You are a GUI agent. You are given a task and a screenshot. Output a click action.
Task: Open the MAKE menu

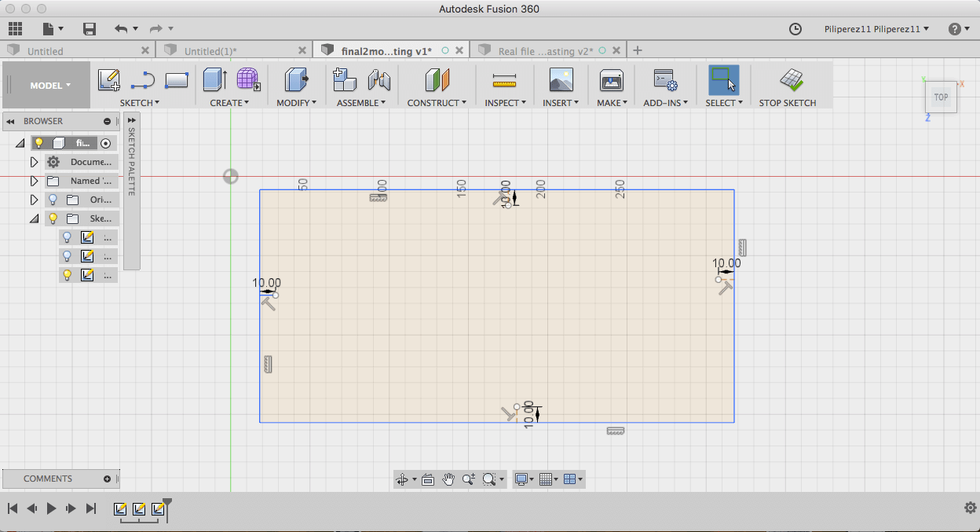tap(612, 103)
